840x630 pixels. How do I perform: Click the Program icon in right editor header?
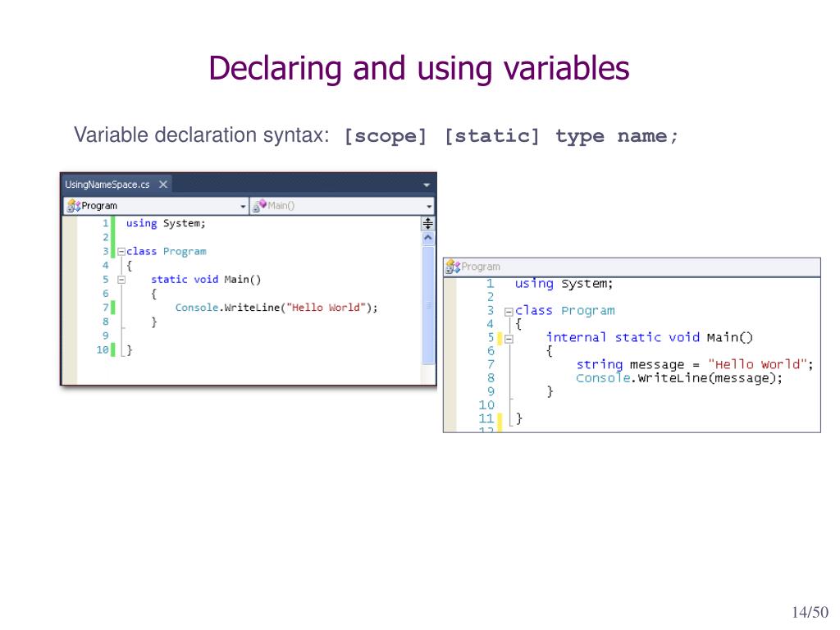coord(453,267)
